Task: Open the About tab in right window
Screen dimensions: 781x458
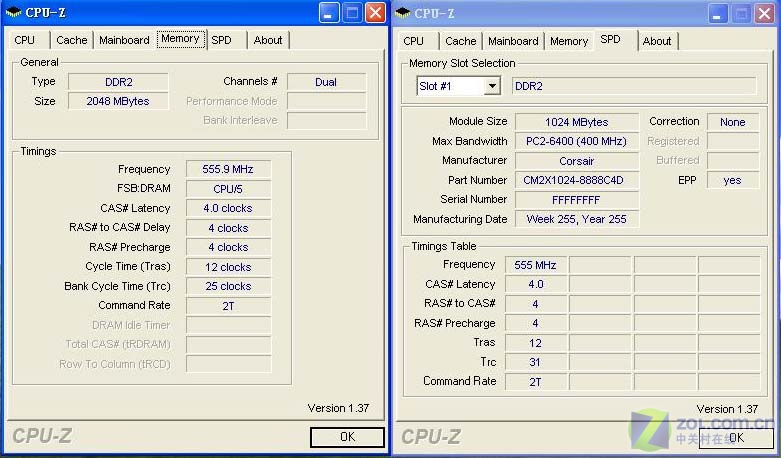Action: point(657,41)
